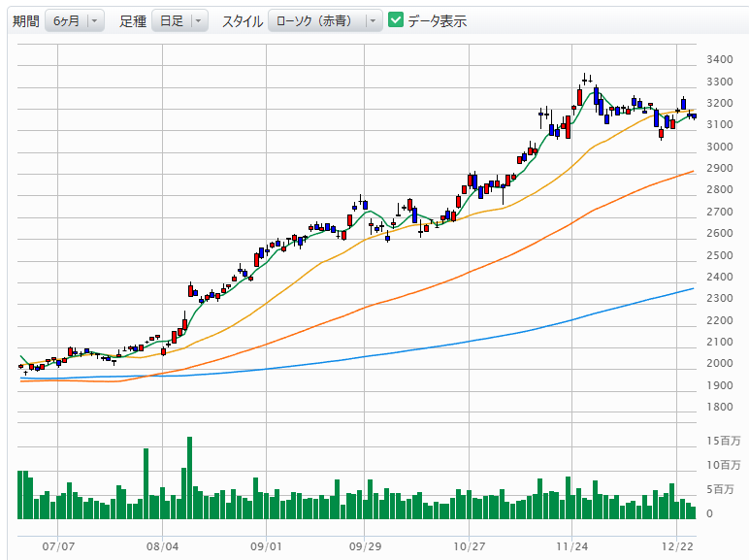Click the 3400 price axis label
The image size is (749, 560).
pyautogui.click(x=719, y=60)
